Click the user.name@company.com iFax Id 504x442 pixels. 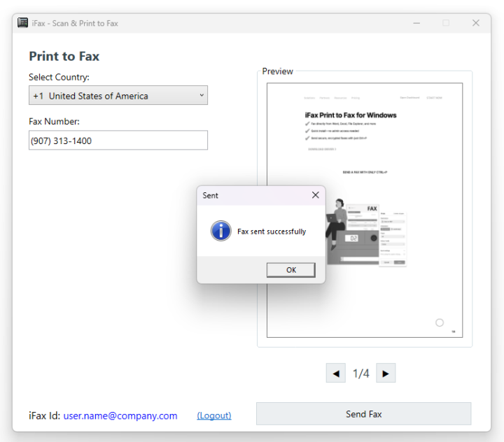[120, 415]
